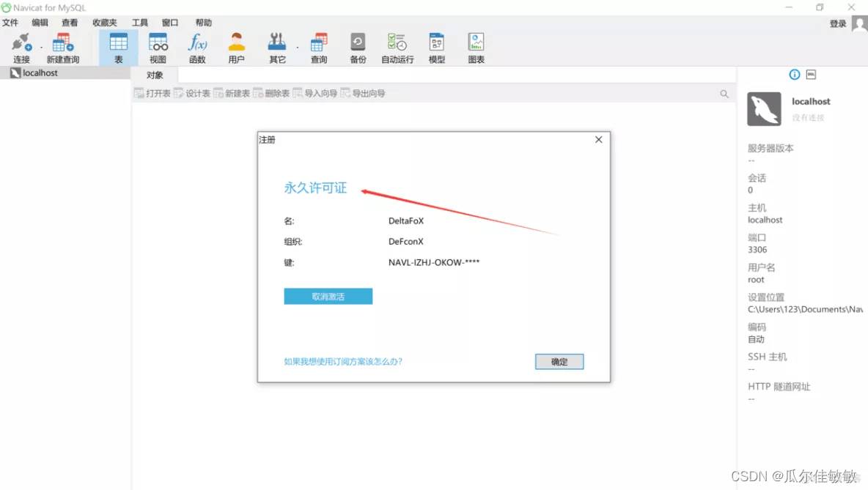Launch the 导出向导 export wizard

click(x=363, y=94)
